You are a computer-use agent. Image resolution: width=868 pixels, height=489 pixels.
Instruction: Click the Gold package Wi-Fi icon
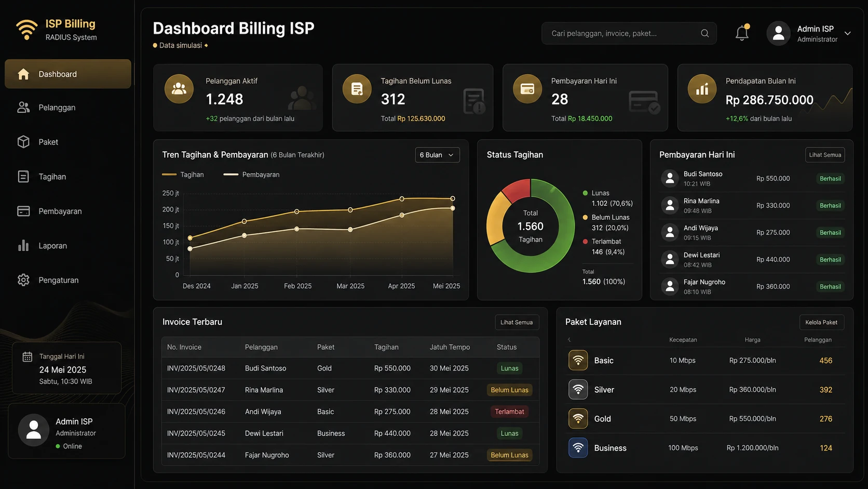(x=578, y=418)
